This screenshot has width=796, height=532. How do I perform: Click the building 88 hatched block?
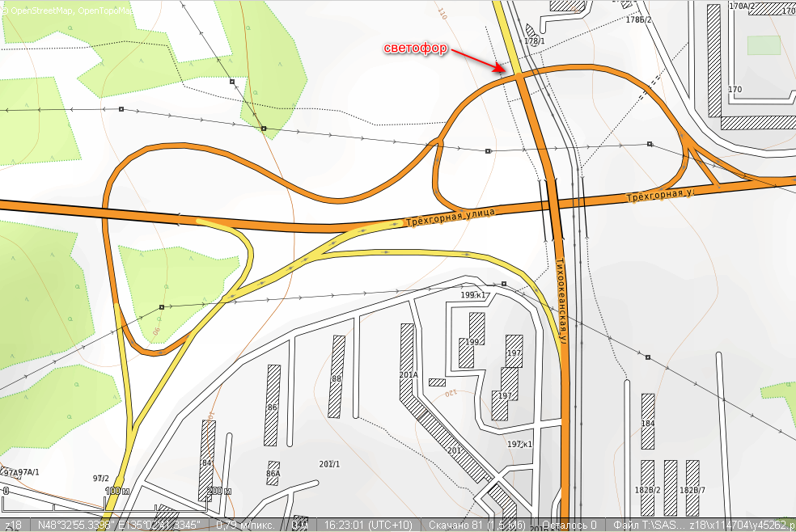pyautogui.click(x=336, y=377)
